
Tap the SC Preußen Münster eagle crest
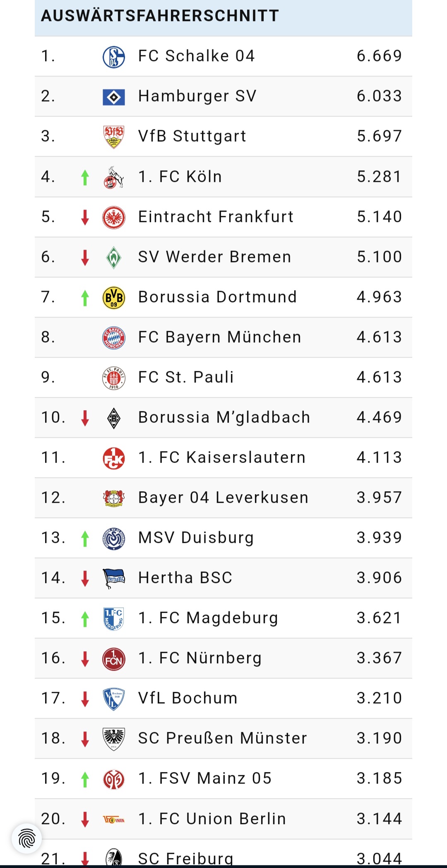tap(113, 739)
